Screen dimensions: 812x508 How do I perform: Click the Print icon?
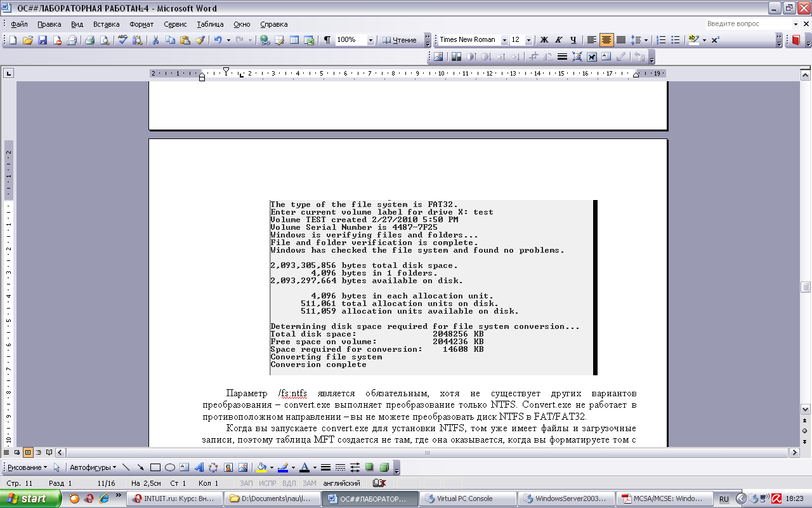pos(89,40)
